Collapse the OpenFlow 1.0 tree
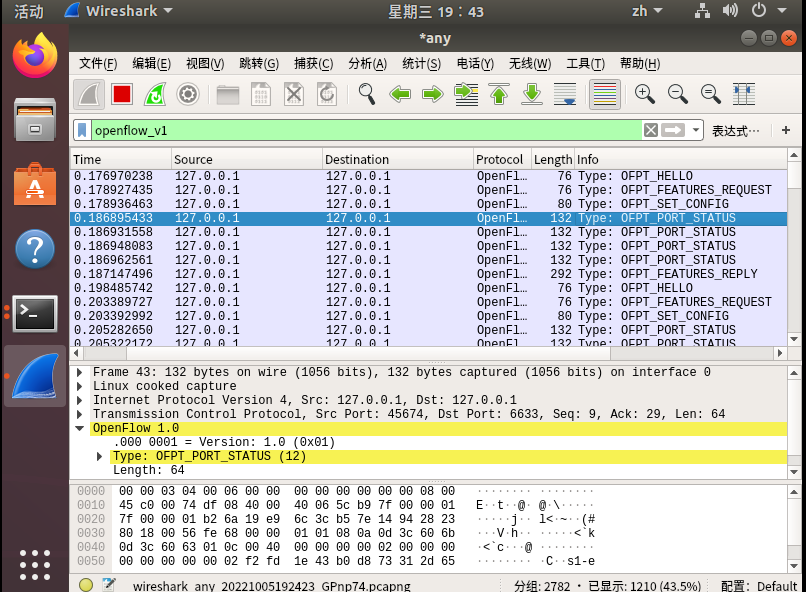 (80, 428)
